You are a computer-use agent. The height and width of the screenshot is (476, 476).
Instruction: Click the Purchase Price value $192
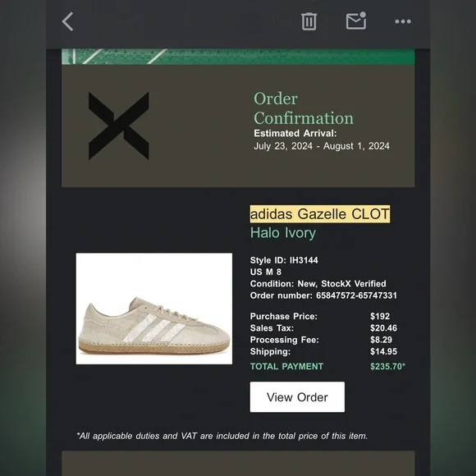click(380, 316)
